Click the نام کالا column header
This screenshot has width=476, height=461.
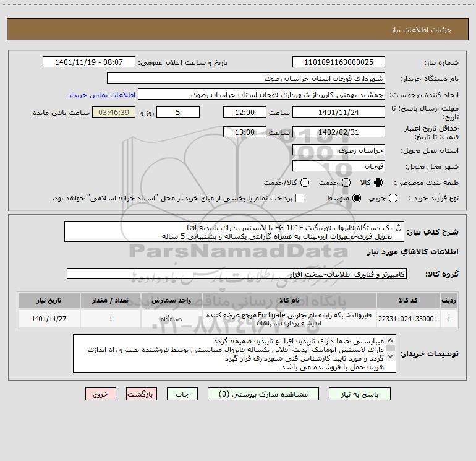(289, 300)
